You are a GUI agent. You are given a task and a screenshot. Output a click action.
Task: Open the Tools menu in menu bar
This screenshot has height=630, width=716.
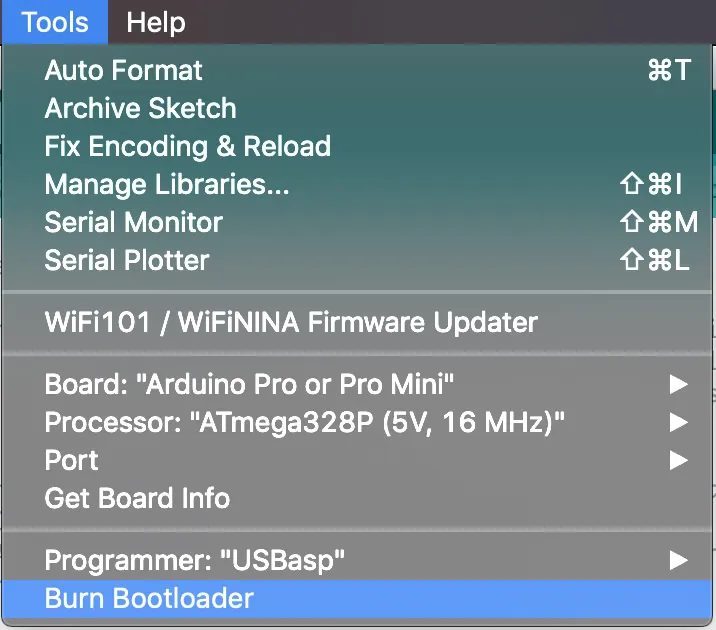pos(54,22)
